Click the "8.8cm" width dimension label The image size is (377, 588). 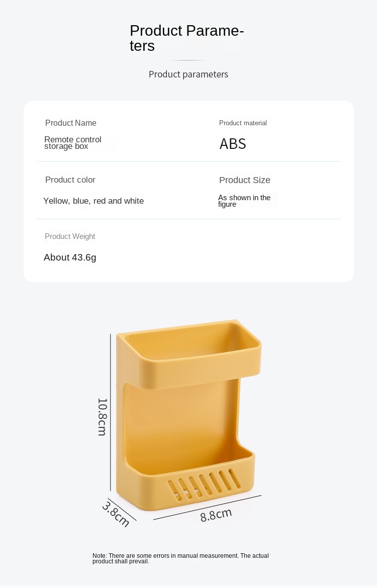pos(216,515)
